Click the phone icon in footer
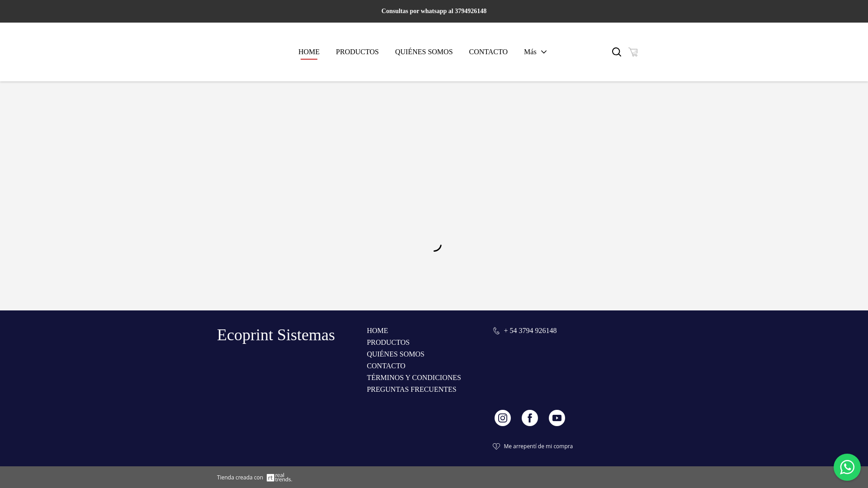Viewport: 868px width, 488px height. point(496,331)
